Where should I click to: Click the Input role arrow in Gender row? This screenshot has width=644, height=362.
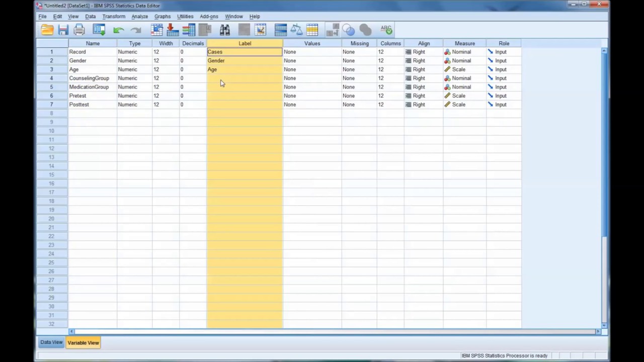490,60
